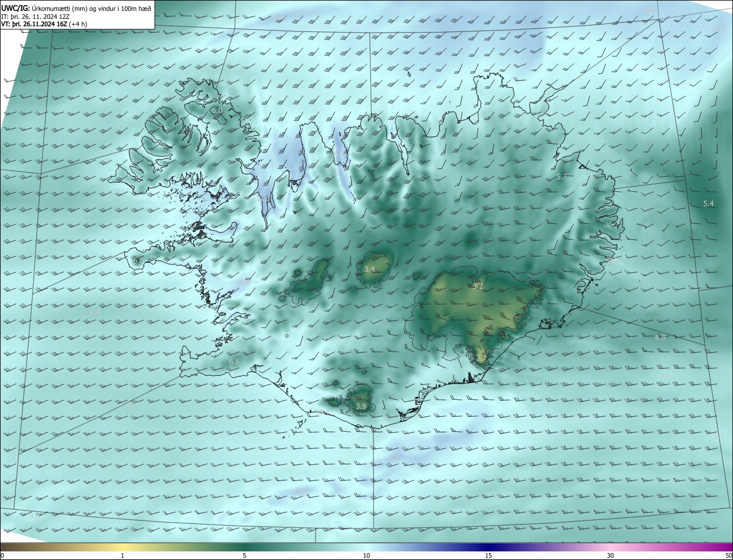The width and height of the screenshot is (733, 560).
Task: Click the 3.9 value label on the map
Action: (361, 406)
